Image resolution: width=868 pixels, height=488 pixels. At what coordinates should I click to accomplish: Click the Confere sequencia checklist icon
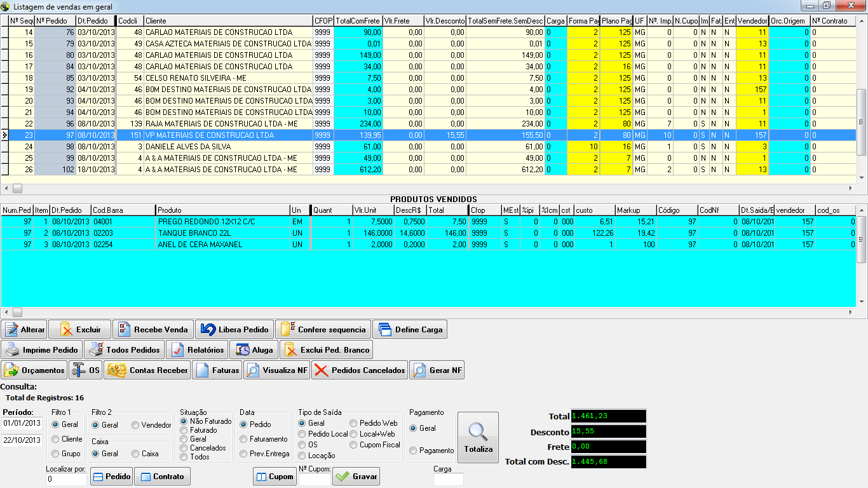[x=288, y=329]
